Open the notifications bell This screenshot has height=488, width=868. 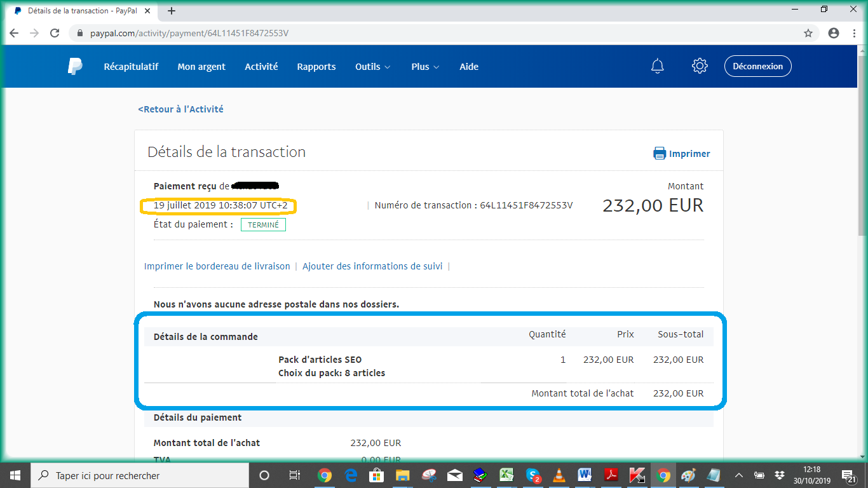click(658, 66)
